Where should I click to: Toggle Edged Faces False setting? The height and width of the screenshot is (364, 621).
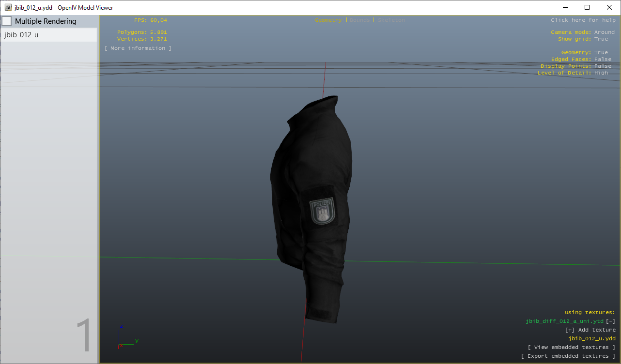(x=603, y=60)
